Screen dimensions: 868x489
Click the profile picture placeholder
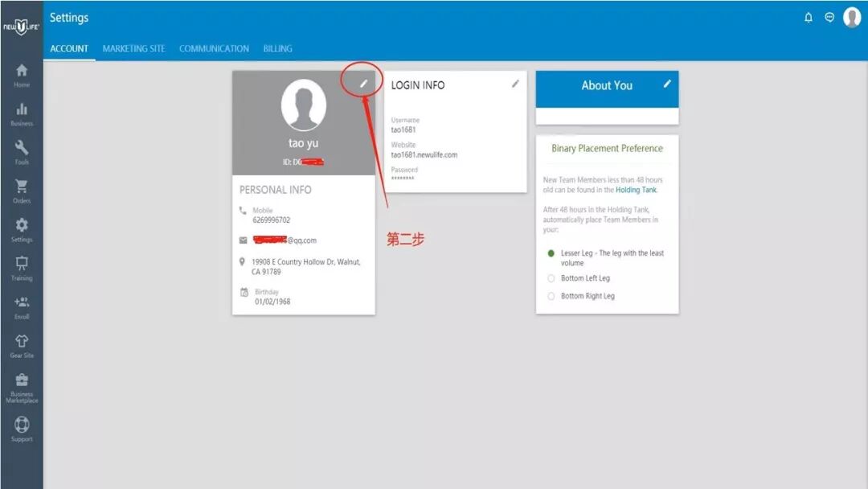(303, 105)
